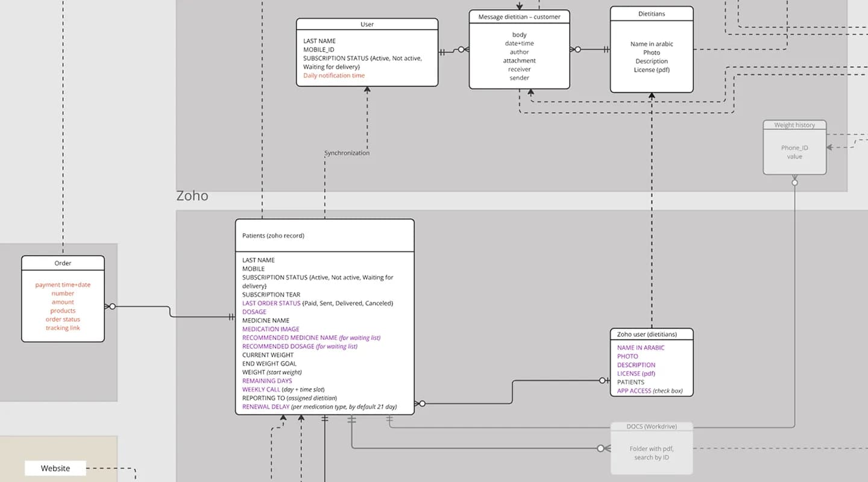Screen dimensions: 868x482
Task: Select the Weight history entity title
Action: [794, 125]
